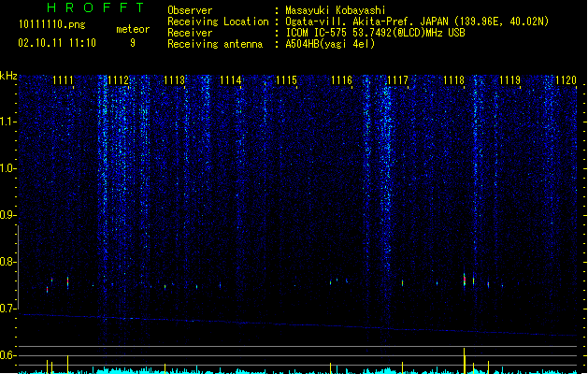Viewport: 588px width, 374px height.
Task: Click the 0.9 kHz axis label
Action: [x=7, y=215]
